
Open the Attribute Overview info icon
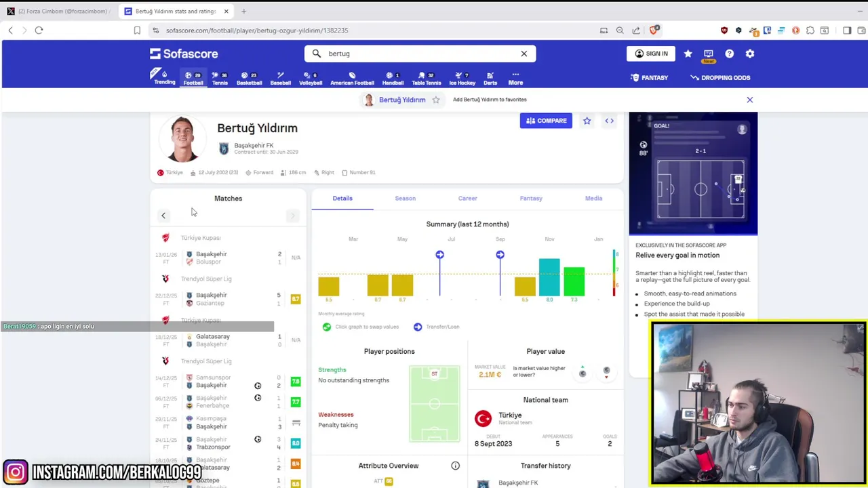click(x=455, y=466)
